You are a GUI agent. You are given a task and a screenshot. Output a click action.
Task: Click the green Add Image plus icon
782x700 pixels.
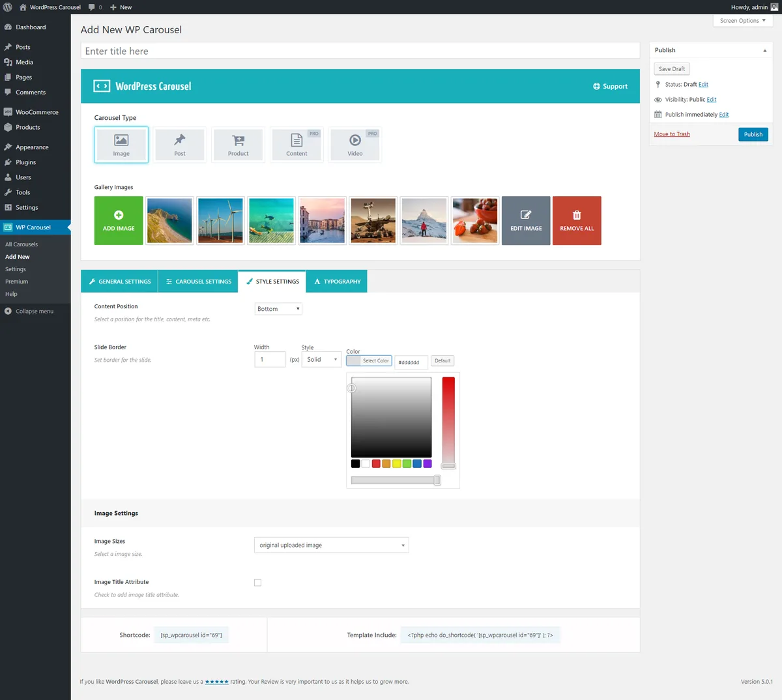pyautogui.click(x=119, y=215)
